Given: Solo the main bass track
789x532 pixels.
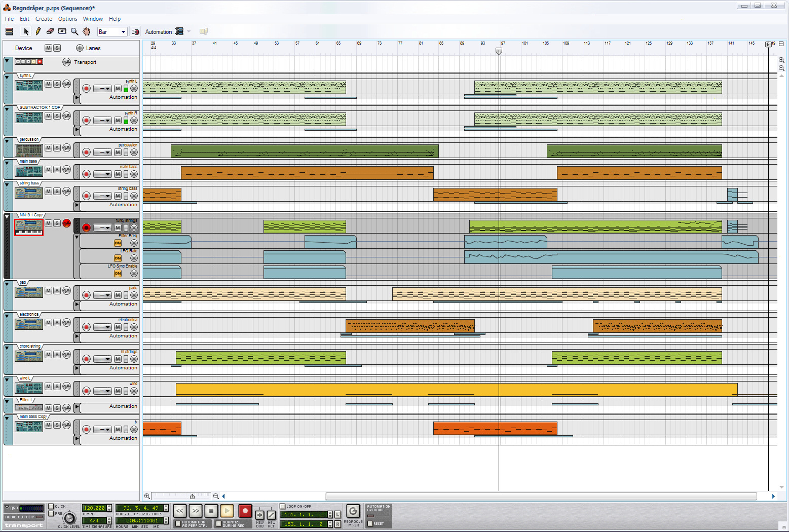Looking at the screenshot, I should click(x=57, y=170).
